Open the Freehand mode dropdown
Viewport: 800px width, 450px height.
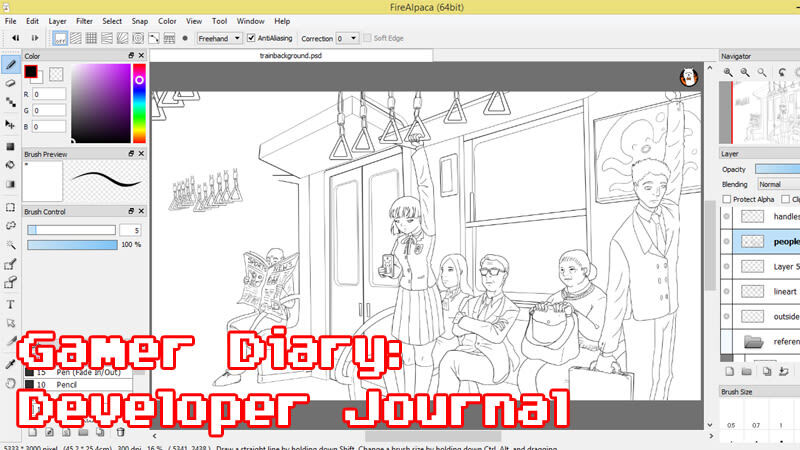click(220, 38)
